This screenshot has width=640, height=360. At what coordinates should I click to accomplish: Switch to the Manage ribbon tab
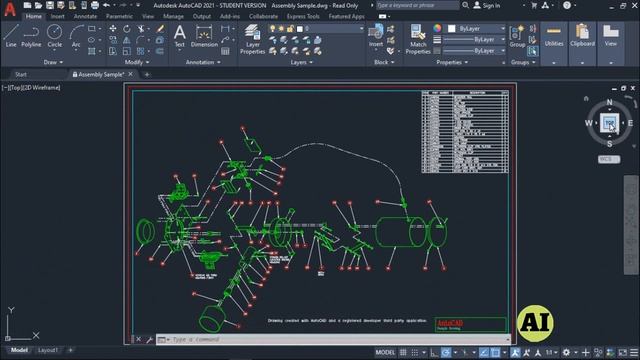point(173,16)
